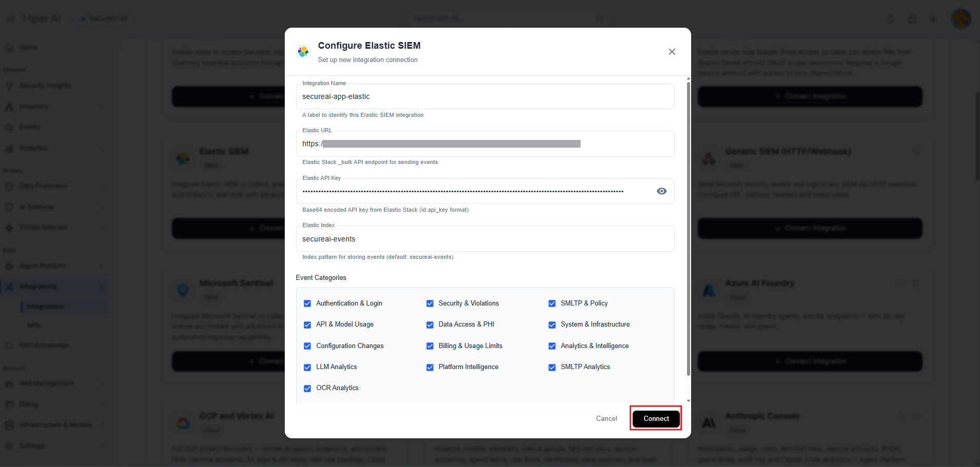The width and height of the screenshot is (980, 467).
Task: Click the Azure AI Foundry logo icon
Action: 709,291
